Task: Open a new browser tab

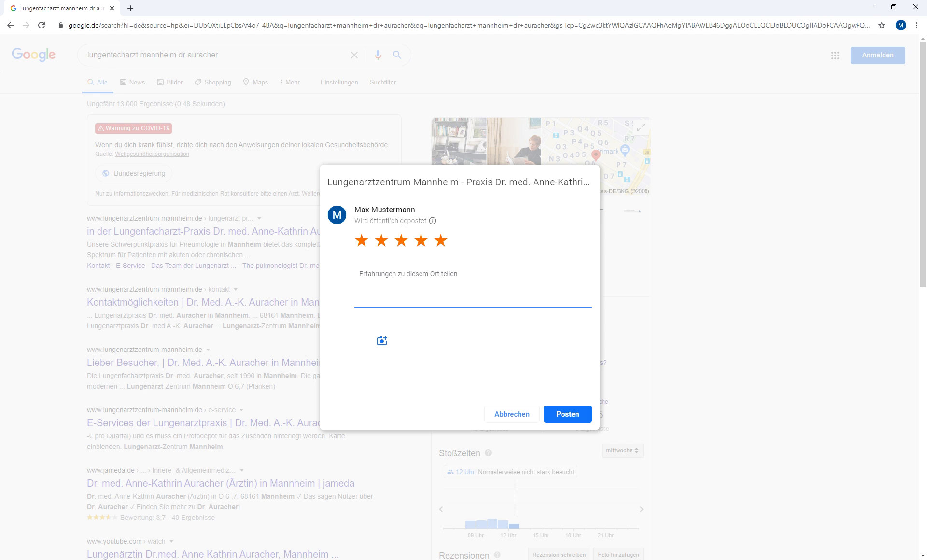Action: tap(130, 8)
